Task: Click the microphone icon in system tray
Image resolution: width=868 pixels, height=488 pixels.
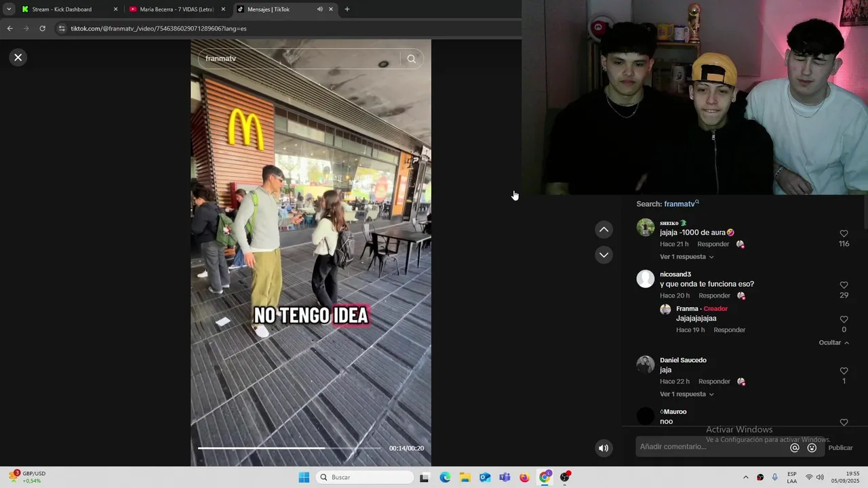Action: pyautogui.click(x=775, y=477)
